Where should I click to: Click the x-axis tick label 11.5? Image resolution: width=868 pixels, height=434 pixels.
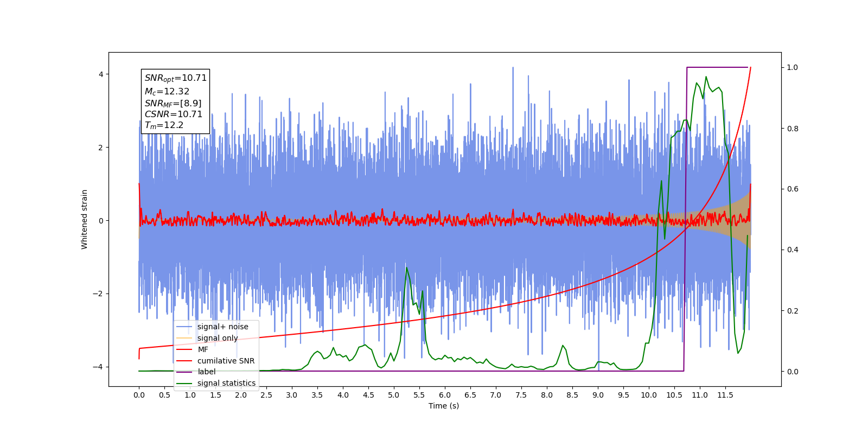725,395
